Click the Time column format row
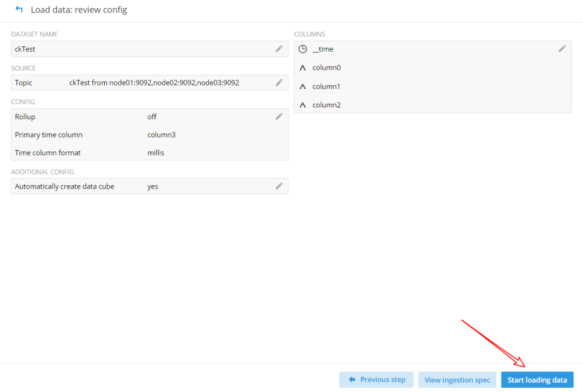This screenshot has width=583, height=392. pyautogui.click(x=140, y=153)
